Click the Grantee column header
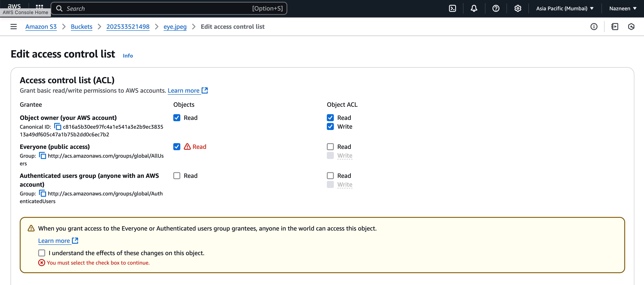Screen dimensions: 644x285 [31, 104]
